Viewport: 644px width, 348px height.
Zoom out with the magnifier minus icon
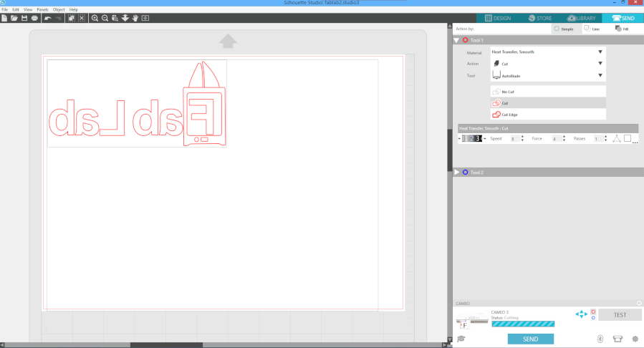pos(105,18)
